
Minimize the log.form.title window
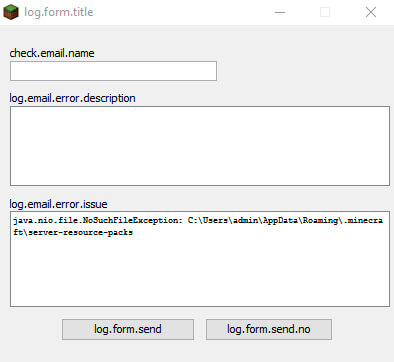tap(280, 12)
